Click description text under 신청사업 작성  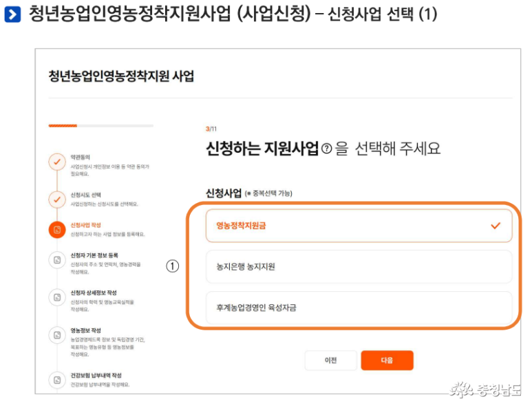[107, 234]
